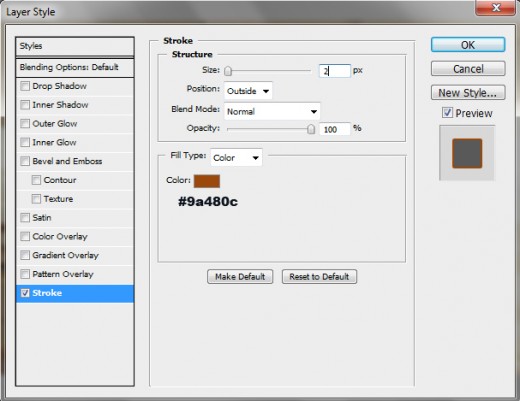
Task: Close the Layer Style dialog
Action: click(496, 7)
